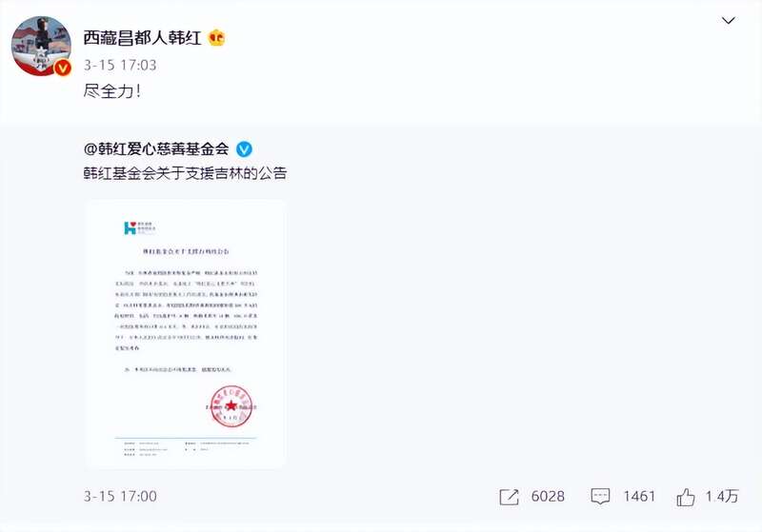The width and height of the screenshot is (762, 532).
Task: Click the foundation logo in document image
Action: pos(139,227)
